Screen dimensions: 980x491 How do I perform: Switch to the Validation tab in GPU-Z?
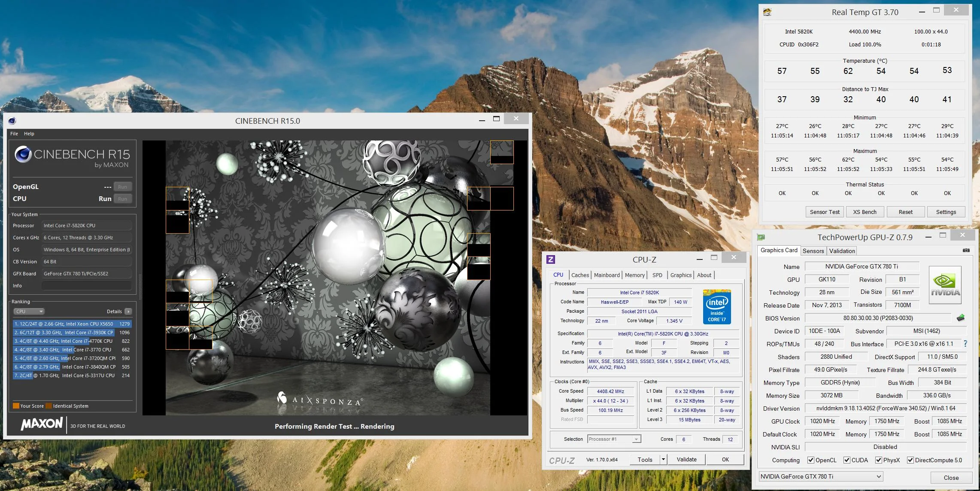click(842, 251)
